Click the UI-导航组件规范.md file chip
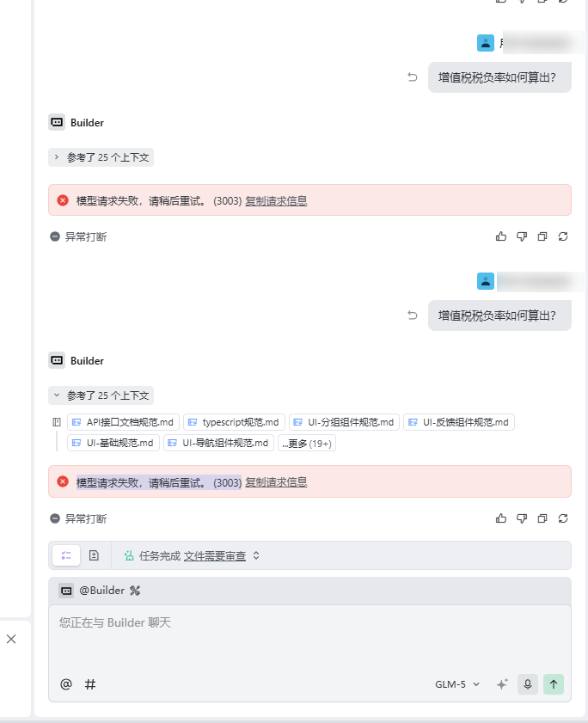The width and height of the screenshot is (588, 723). click(x=218, y=444)
